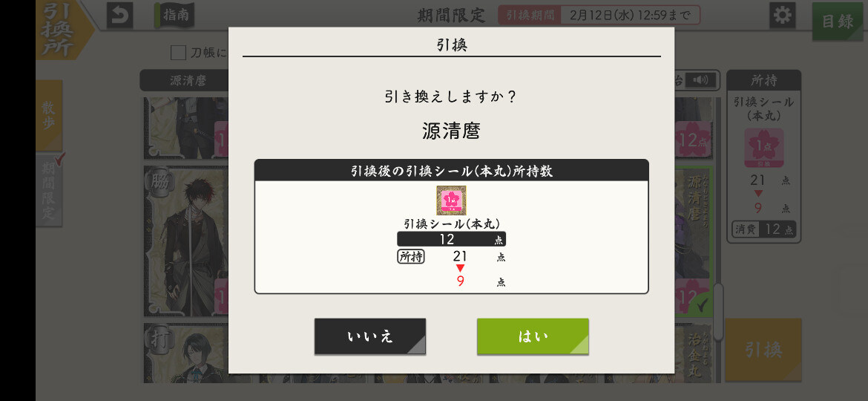Tap the 治金丸 character card
Viewport: 868px width, 401px height.
[x=693, y=353]
